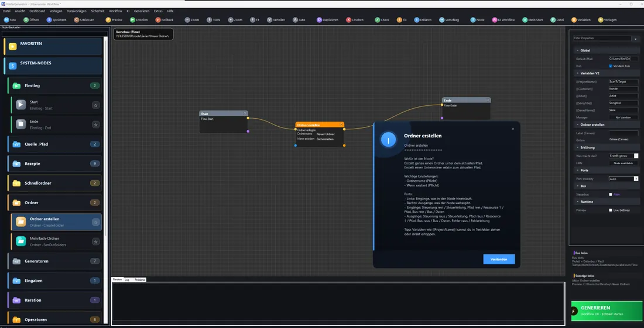Open the Dashboard menu
This screenshot has width=644, height=328.
click(x=37, y=11)
